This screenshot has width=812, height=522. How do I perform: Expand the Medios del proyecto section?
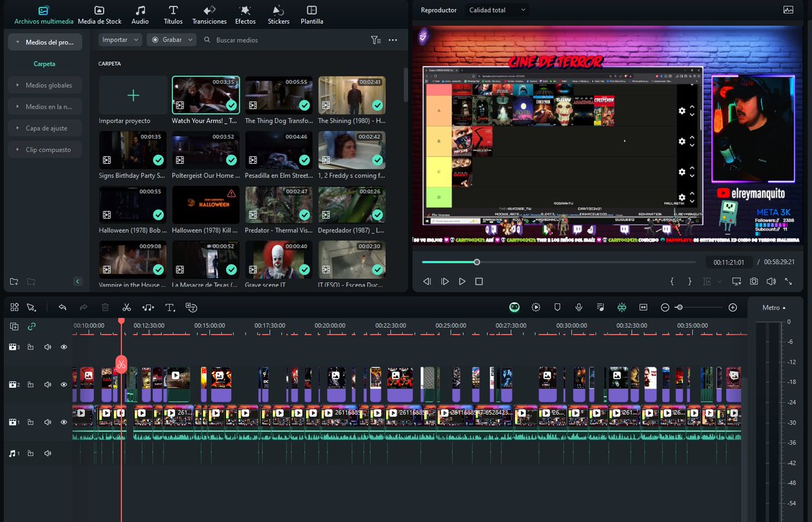45,42
